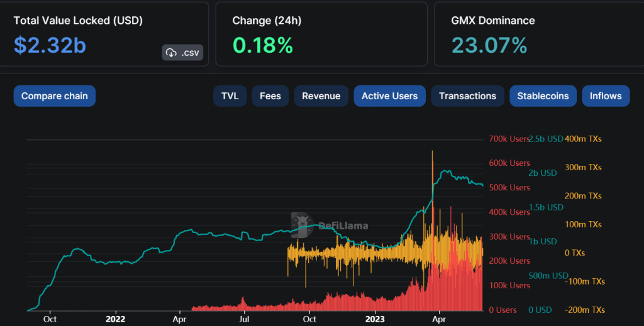Click the 23.07% GMX Dominance value
Viewport: 644px width, 326px height.
click(489, 45)
